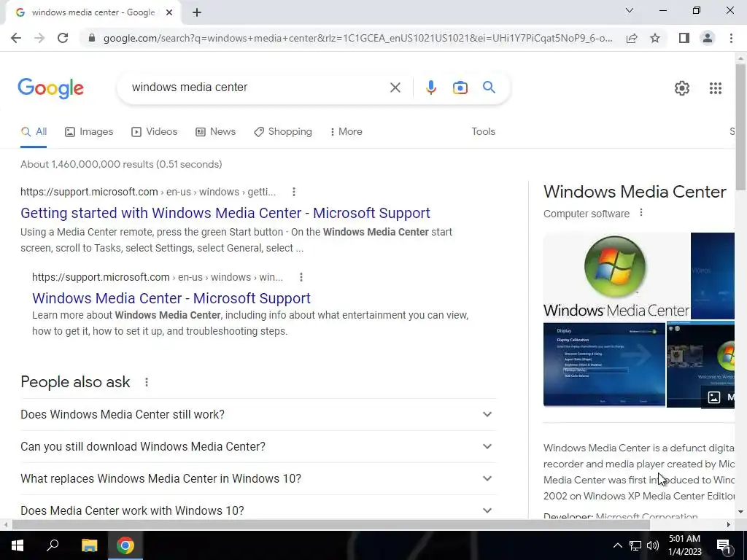Open the Chrome profile avatar
747x560 pixels.
(x=708, y=38)
